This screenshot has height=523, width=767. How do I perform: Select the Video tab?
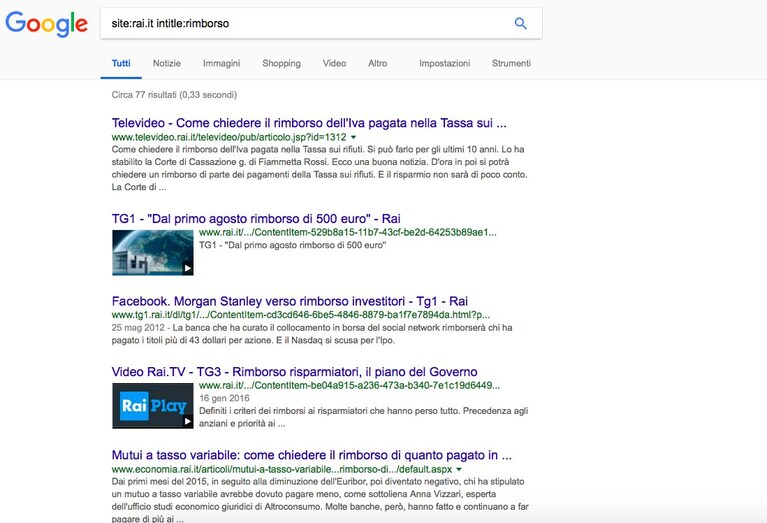click(x=334, y=63)
